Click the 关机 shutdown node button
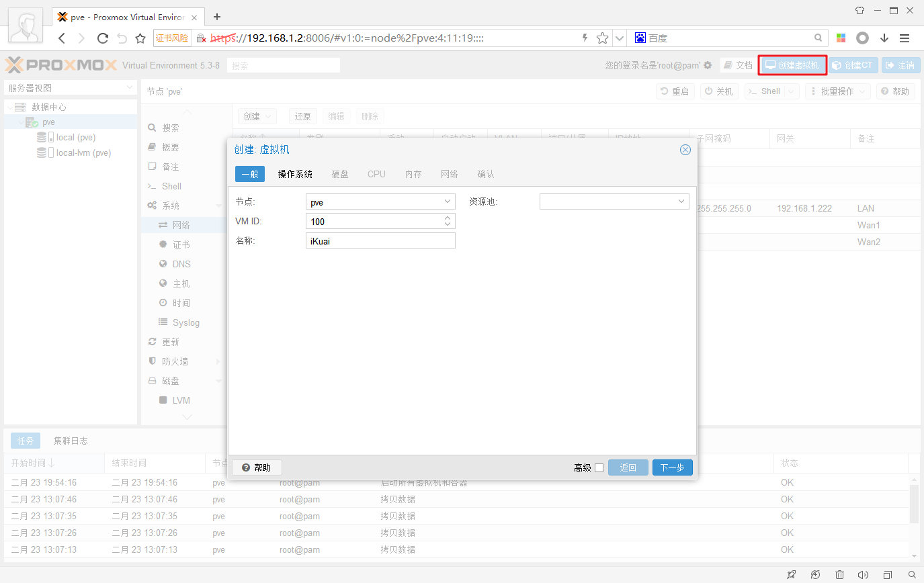Image resolution: width=924 pixels, height=583 pixels. click(x=719, y=91)
